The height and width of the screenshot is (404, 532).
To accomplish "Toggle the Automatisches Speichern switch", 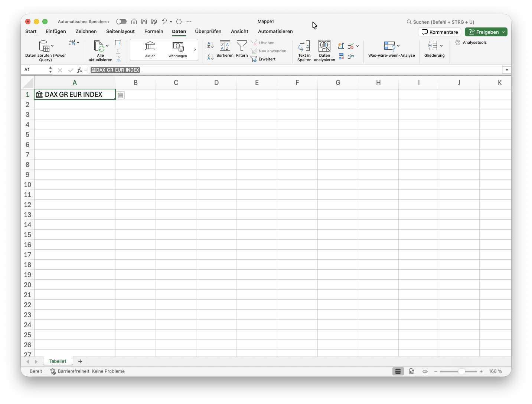I will click(x=121, y=22).
